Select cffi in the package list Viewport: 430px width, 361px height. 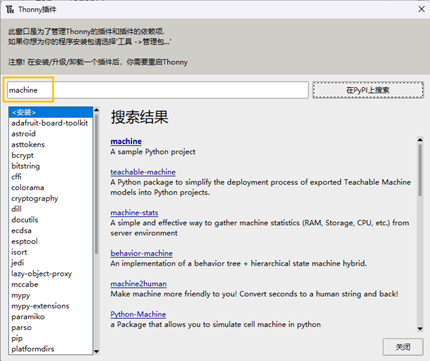[x=51, y=177]
